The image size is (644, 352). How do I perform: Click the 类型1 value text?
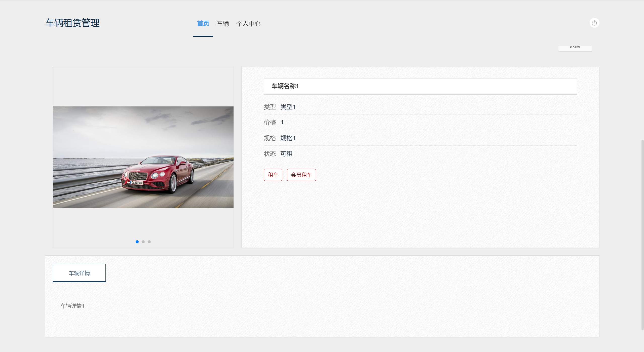288,107
